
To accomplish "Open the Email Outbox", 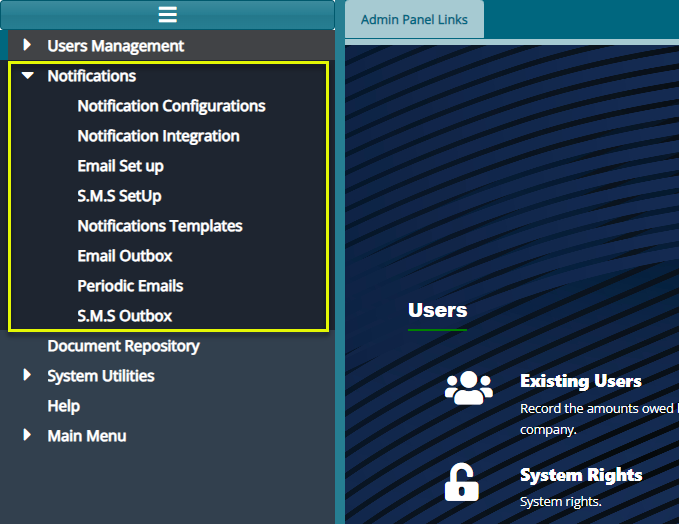I will (x=125, y=256).
